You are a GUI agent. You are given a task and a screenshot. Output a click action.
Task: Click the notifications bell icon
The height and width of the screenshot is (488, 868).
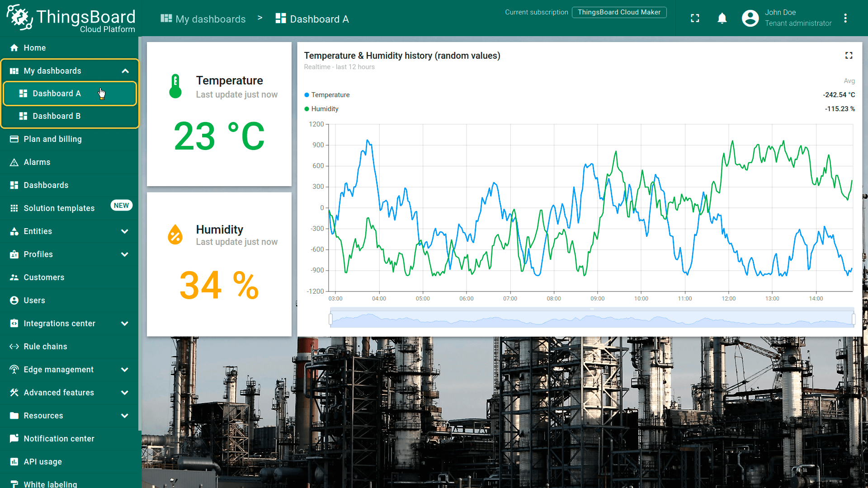(x=722, y=19)
